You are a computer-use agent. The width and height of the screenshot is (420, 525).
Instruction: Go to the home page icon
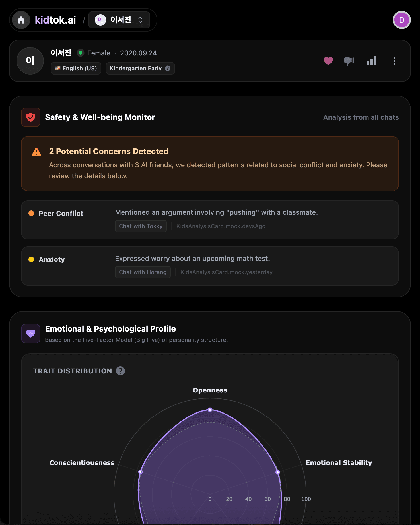(x=21, y=20)
